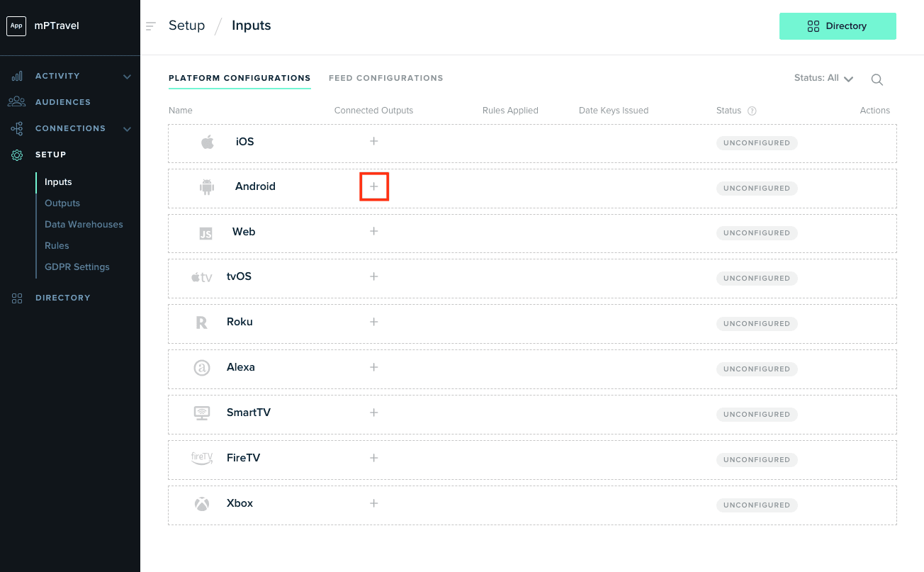
Task: Click the Alexa platform icon
Action: pos(202,367)
